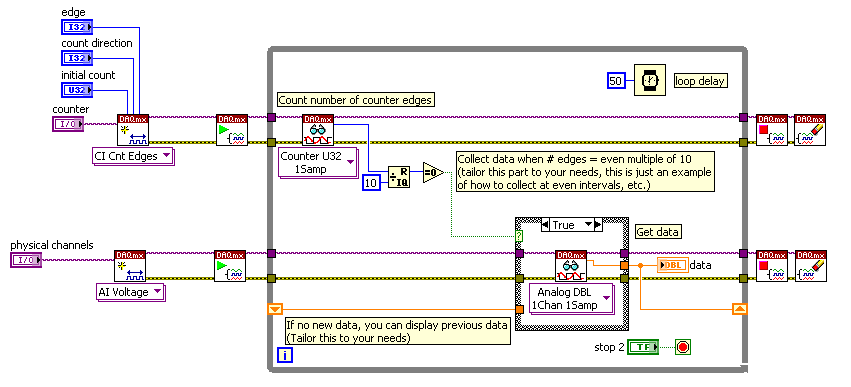Click the DAQmx Clear Task node on analog line
851x387 pixels.
pyautogui.click(x=811, y=265)
